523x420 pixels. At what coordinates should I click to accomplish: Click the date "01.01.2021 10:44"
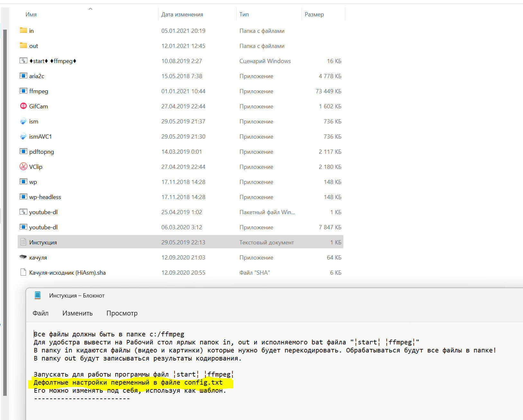[x=183, y=91]
